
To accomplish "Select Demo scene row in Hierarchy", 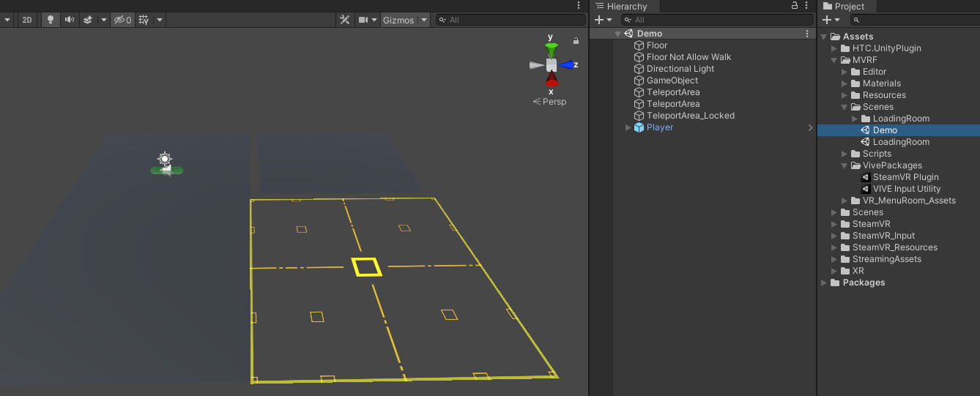I will tap(703, 34).
